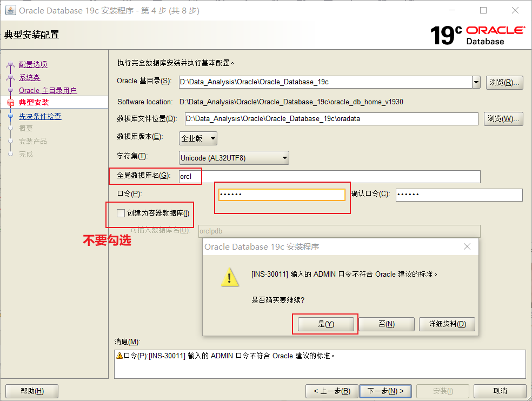Click the 取消 button
Screen dimensions: 532x401
coord(500,391)
